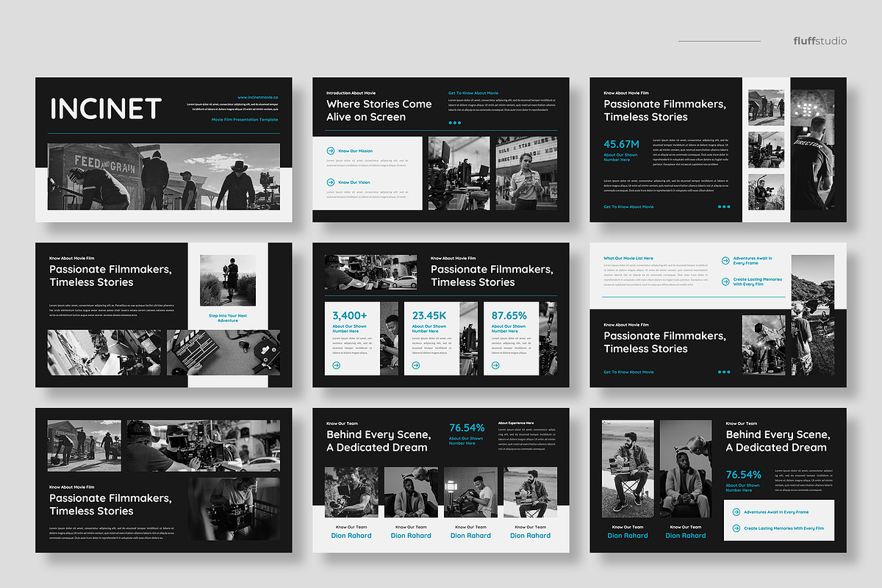The width and height of the screenshot is (882, 588).
Task: Click the 87.65% statistic
Action: point(509,315)
